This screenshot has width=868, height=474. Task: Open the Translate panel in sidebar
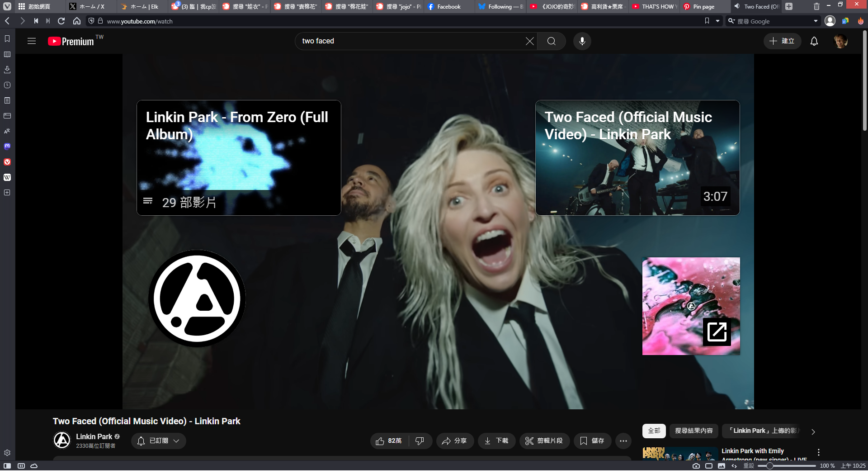click(x=7, y=131)
